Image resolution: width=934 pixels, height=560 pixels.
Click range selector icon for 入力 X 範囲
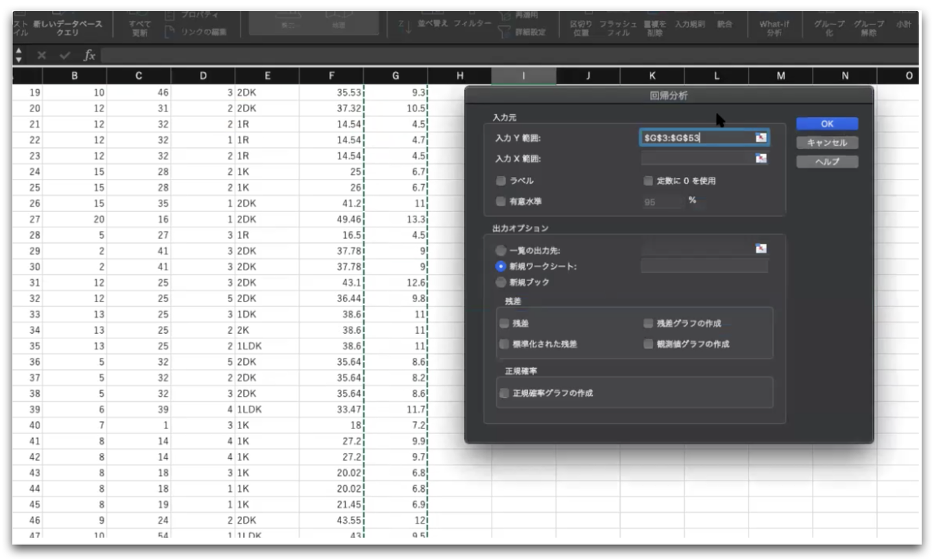761,158
